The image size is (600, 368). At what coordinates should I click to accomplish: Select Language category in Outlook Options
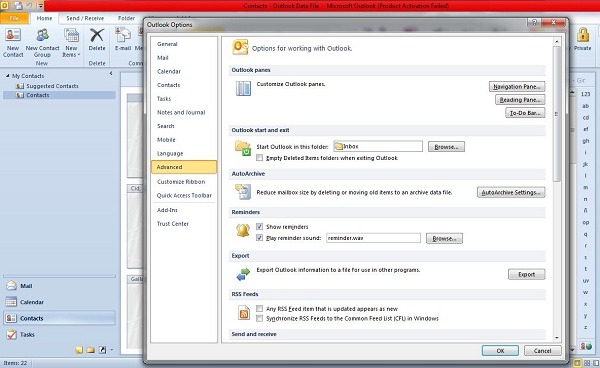(x=184, y=153)
